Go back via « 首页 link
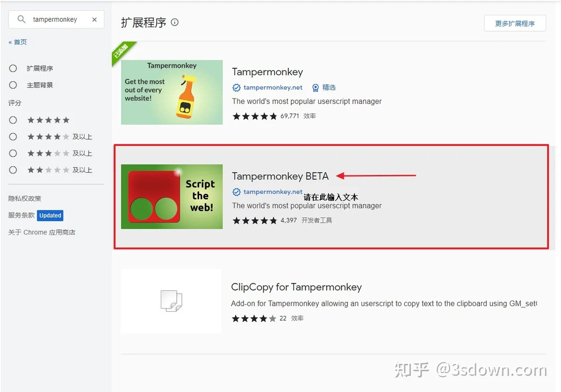 (x=18, y=42)
